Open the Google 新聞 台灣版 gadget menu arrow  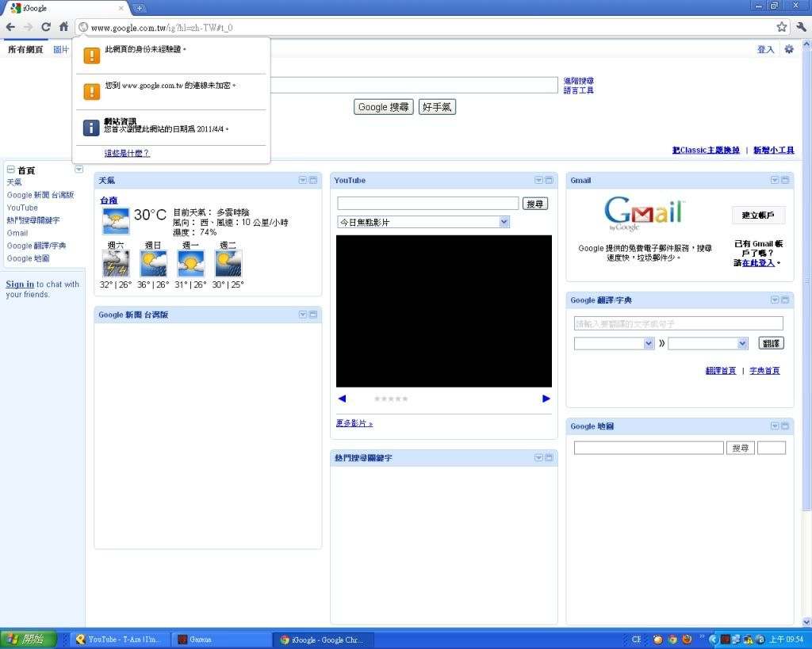pyautogui.click(x=303, y=315)
